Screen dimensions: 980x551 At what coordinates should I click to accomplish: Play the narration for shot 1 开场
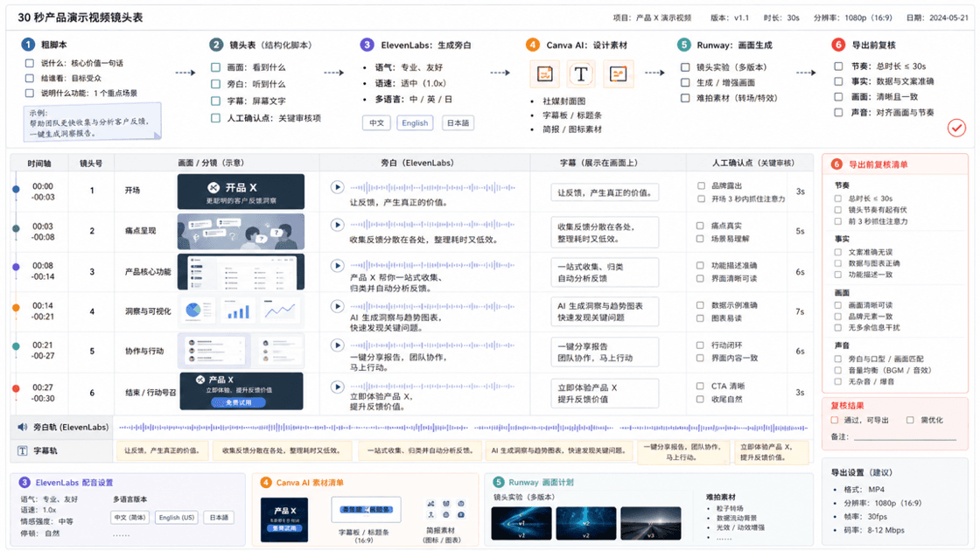(338, 187)
